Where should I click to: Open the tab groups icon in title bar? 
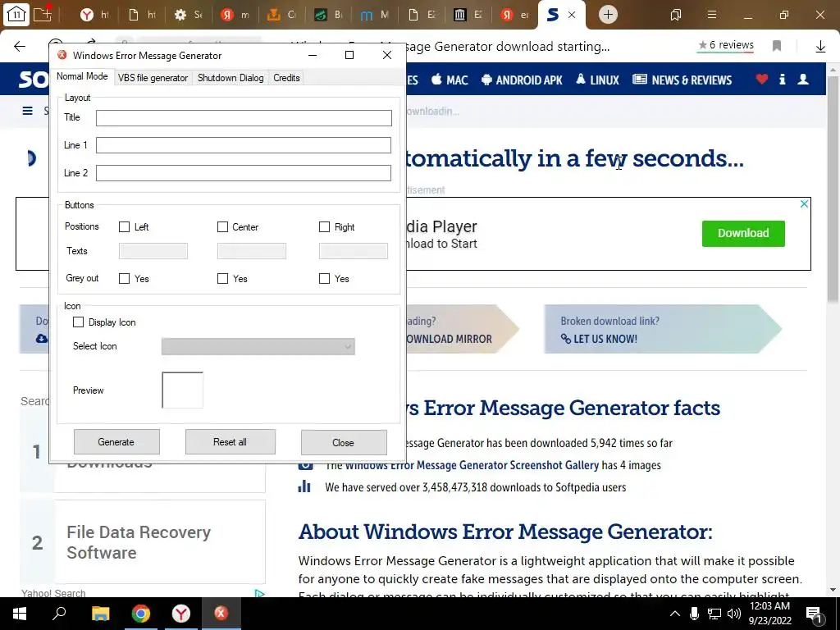coord(676,15)
